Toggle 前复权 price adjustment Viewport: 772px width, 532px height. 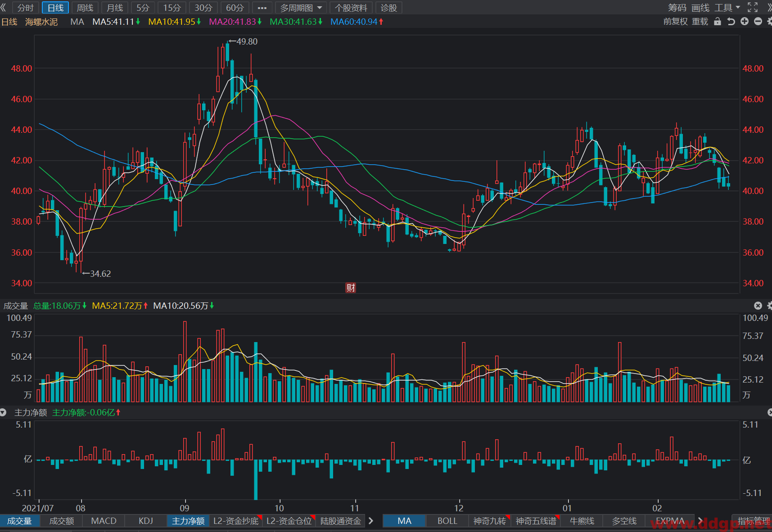[676, 22]
